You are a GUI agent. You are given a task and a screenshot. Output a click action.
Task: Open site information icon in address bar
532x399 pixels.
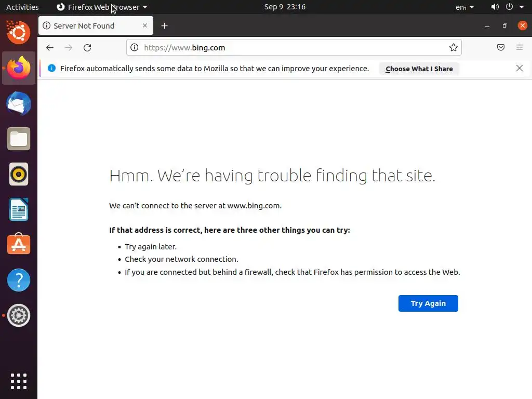click(x=135, y=47)
